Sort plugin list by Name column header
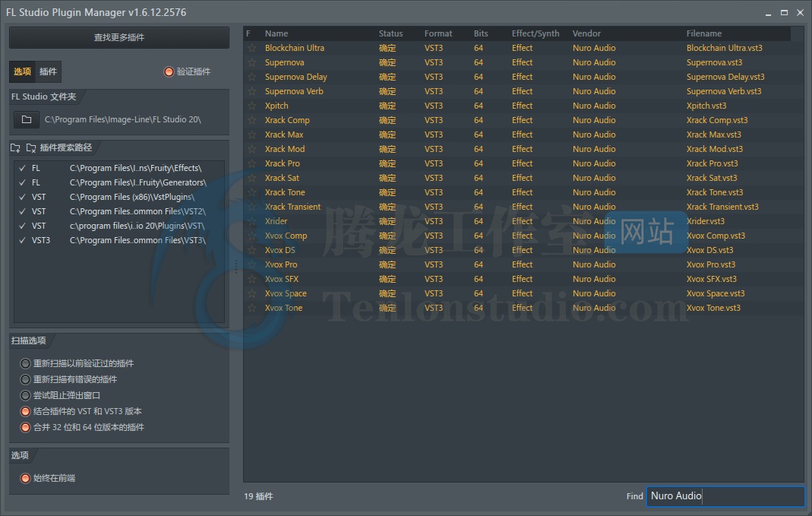The height and width of the screenshot is (516, 812). tap(276, 33)
